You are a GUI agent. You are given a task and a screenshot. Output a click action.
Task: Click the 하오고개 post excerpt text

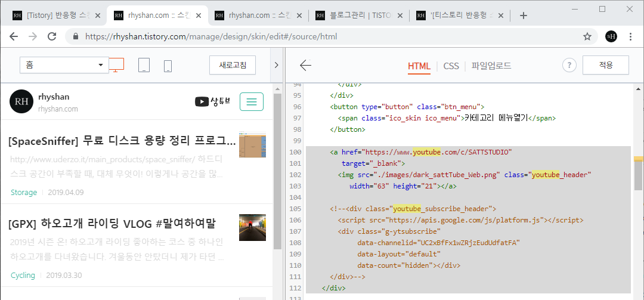117,250
